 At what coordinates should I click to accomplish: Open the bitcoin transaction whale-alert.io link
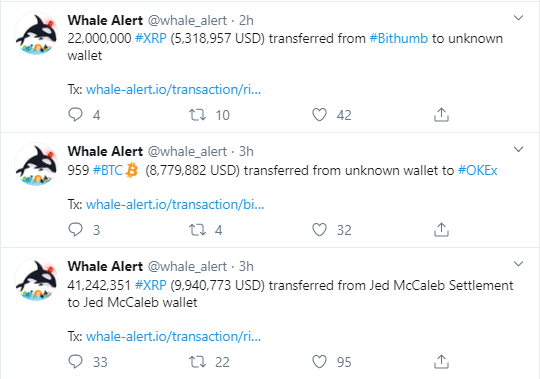tap(175, 204)
